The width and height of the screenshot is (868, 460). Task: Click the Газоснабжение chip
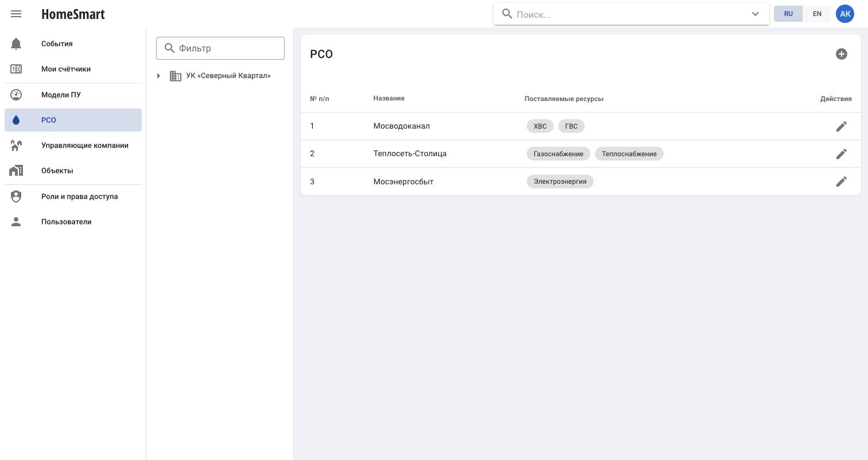(559, 154)
